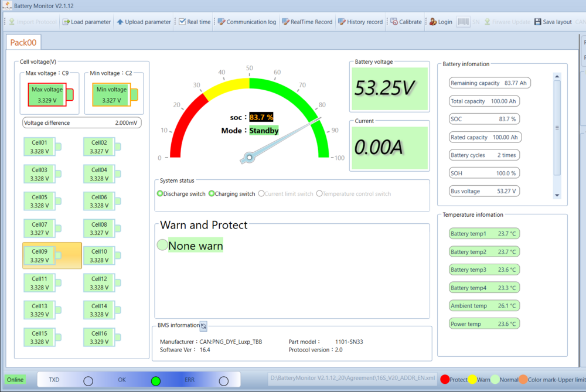
Task: Click the Online status button
Action: click(15, 380)
